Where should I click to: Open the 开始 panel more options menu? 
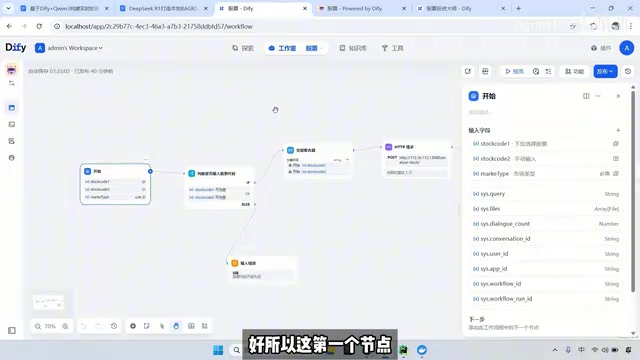598,96
